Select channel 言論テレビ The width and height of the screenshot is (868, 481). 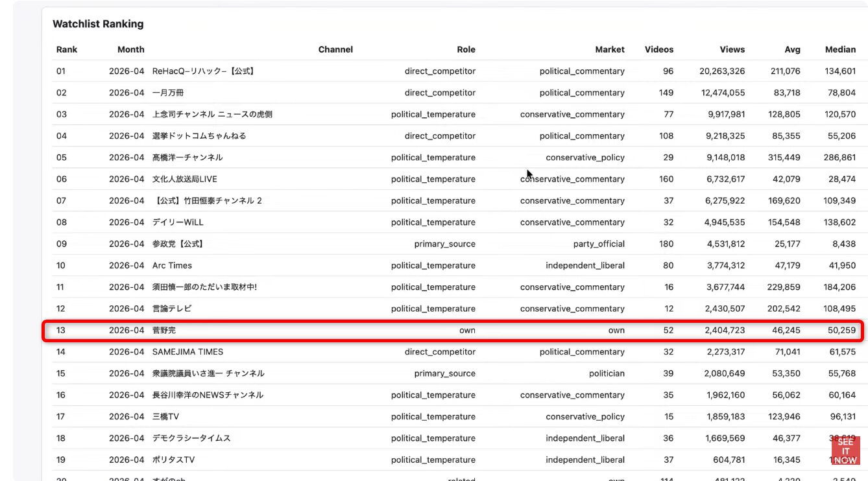(x=172, y=309)
